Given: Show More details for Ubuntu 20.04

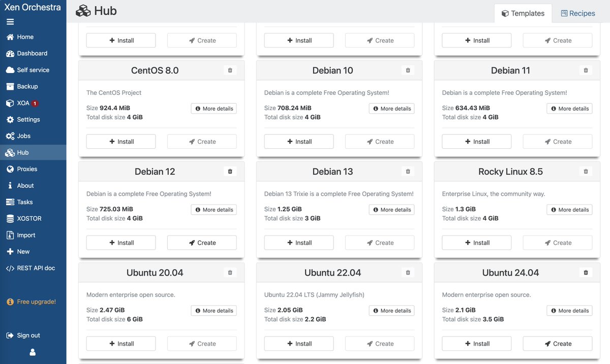Looking at the screenshot, I should [x=214, y=311].
